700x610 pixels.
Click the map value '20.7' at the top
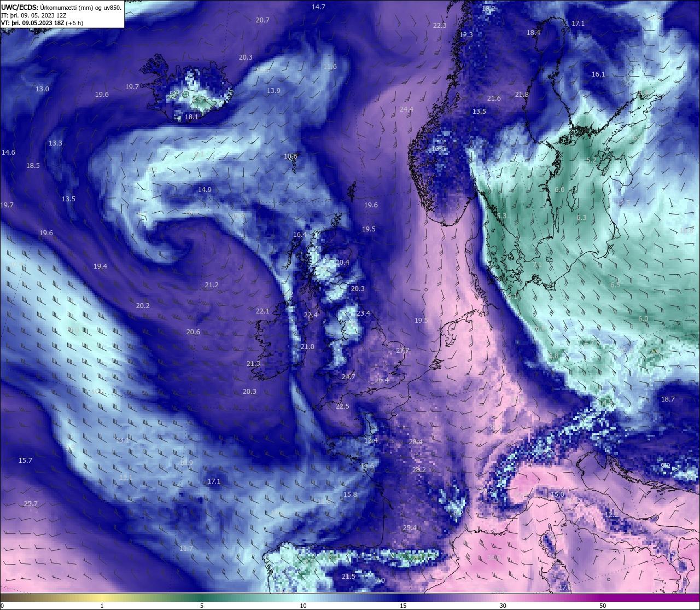pos(262,20)
